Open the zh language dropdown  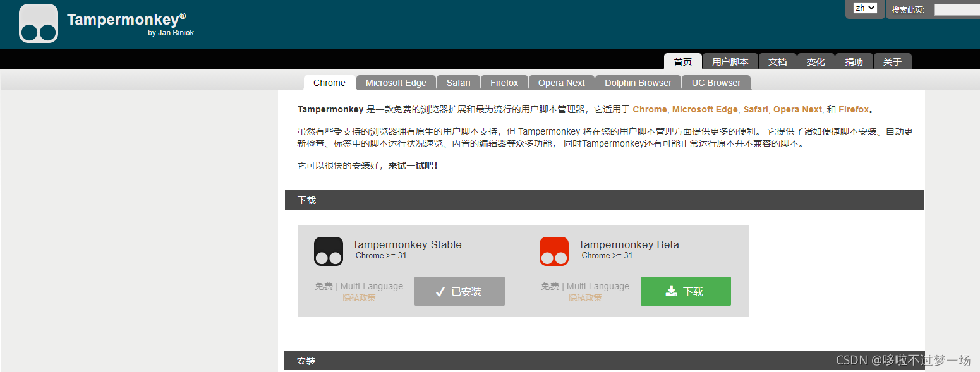click(865, 8)
